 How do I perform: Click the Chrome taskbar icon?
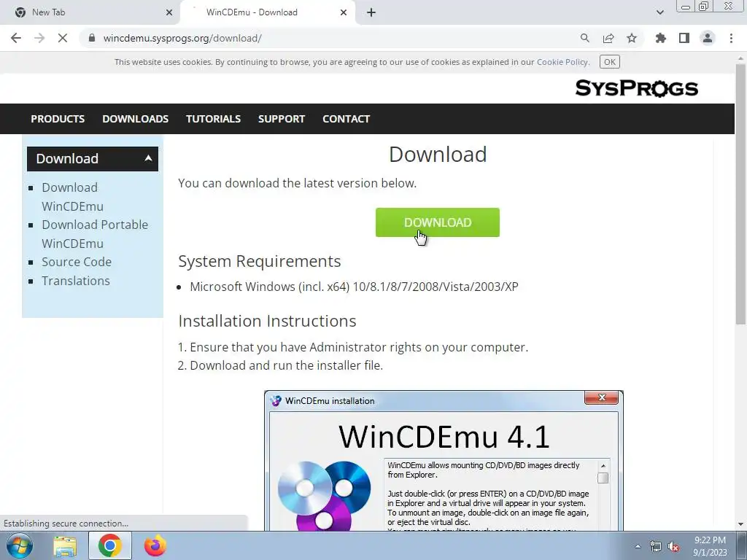109,545
